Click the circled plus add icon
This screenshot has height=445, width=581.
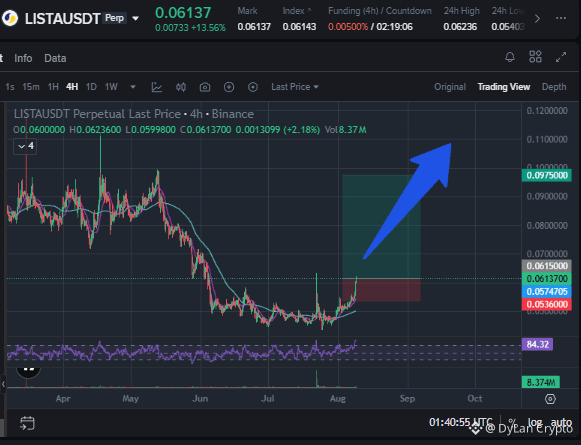pyautogui.click(x=229, y=87)
